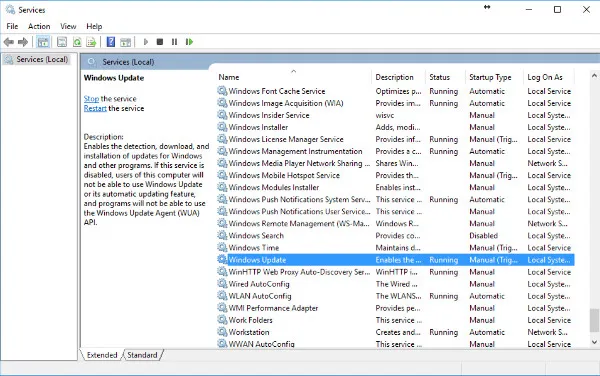This screenshot has width=600, height=376.
Task: Select Windows Remote Management row
Action: 395,223
